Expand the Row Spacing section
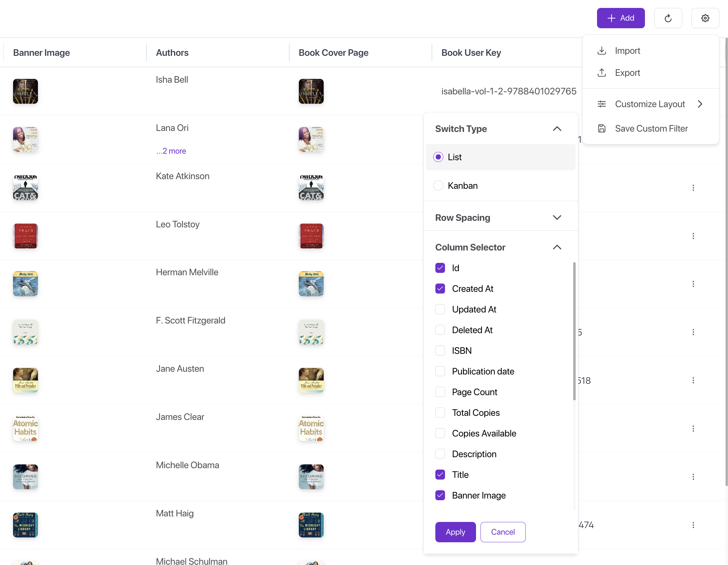Image resolution: width=728 pixels, height=565 pixels. click(x=557, y=218)
